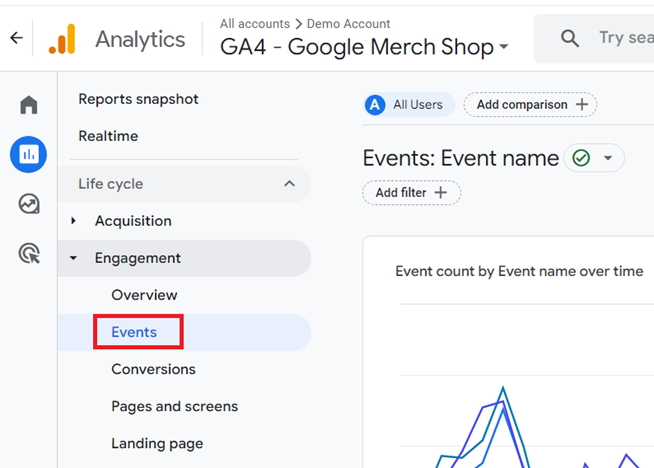
Task: Open the property selector dropdown arrow
Action: point(504,46)
